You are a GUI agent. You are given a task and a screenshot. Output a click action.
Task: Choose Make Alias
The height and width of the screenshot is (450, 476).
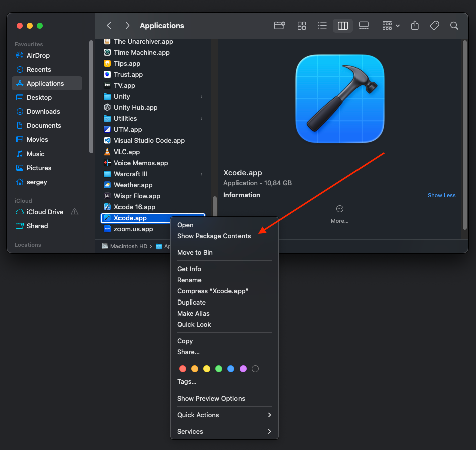(224, 313)
